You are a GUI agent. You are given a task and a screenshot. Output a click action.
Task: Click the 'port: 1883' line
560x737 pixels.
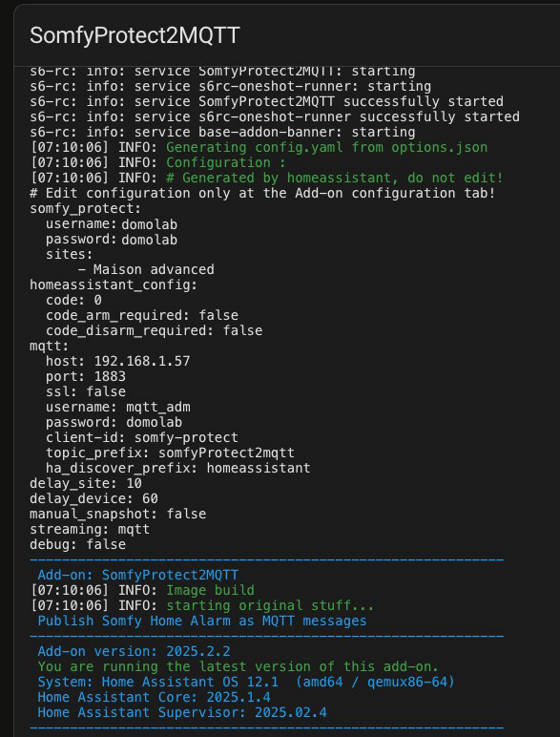(86, 376)
